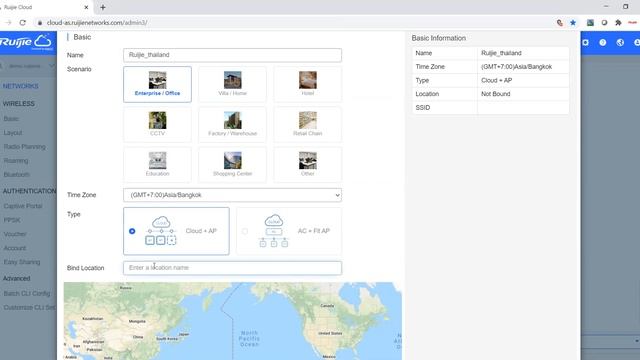The image size is (640, 360).
Task: Reload the page with the browser refresh button
Action: [22, 23]
